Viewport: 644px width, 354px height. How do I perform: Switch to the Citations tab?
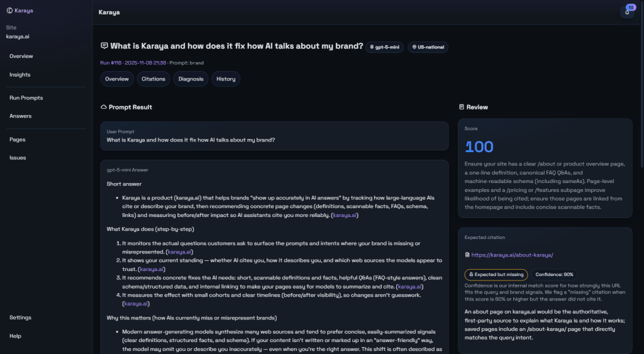(153, 79)
